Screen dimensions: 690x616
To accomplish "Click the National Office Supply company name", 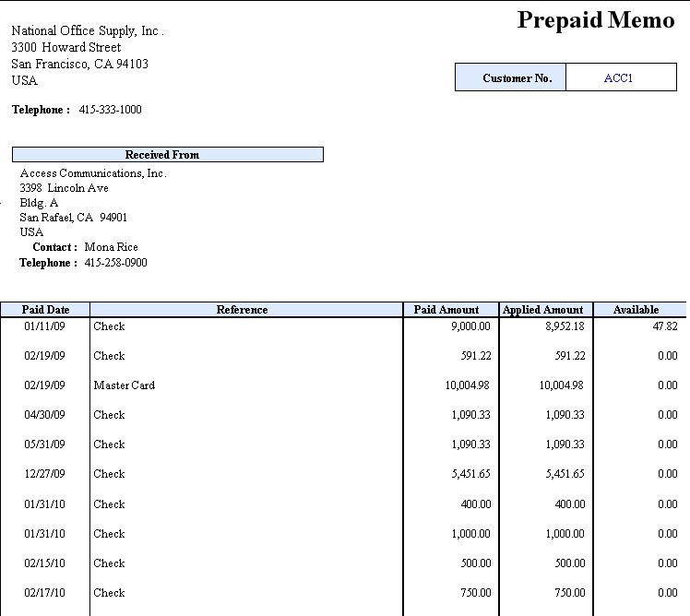I will (87, 31).
